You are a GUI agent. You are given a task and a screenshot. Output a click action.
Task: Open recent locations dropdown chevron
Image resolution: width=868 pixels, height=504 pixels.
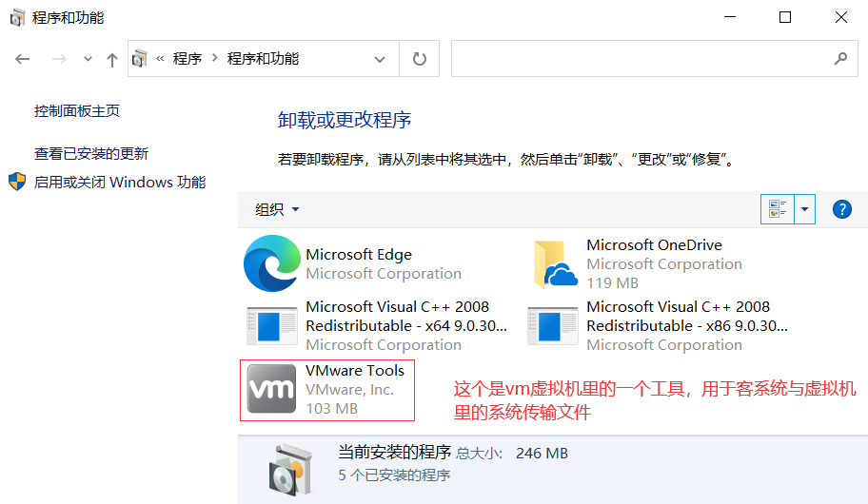pos(88,59)
